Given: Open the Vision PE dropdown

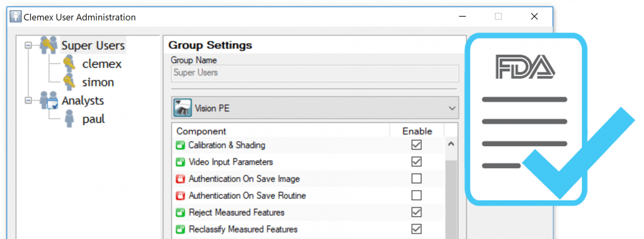Looking at the screenshot, I should (x=315, y=107).
